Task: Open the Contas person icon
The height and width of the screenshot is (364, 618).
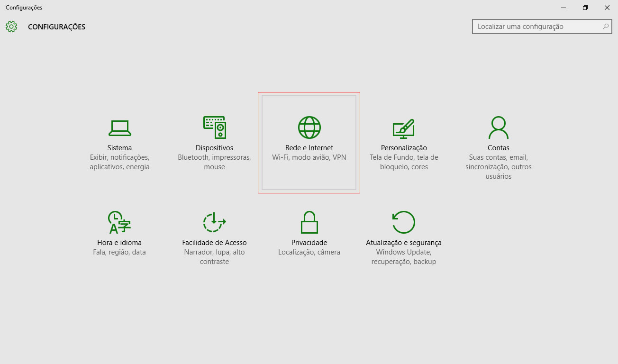Action: click(499, 127)
